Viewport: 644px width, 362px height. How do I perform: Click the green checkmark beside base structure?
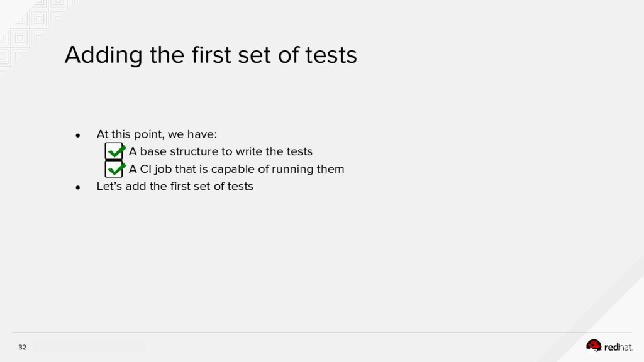[117, 150]
